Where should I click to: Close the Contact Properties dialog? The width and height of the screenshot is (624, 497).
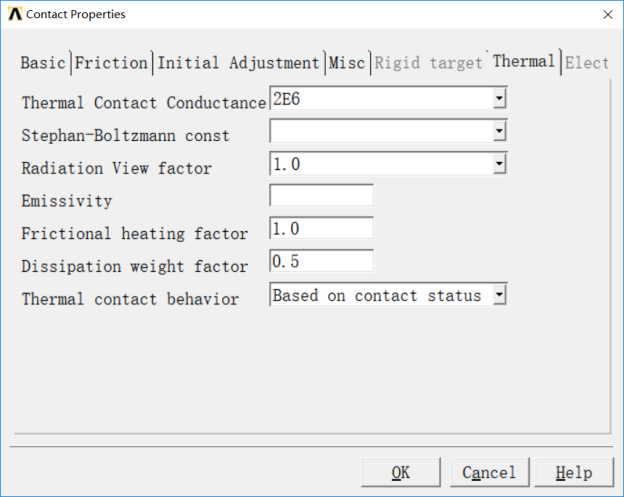pos(607,14)
